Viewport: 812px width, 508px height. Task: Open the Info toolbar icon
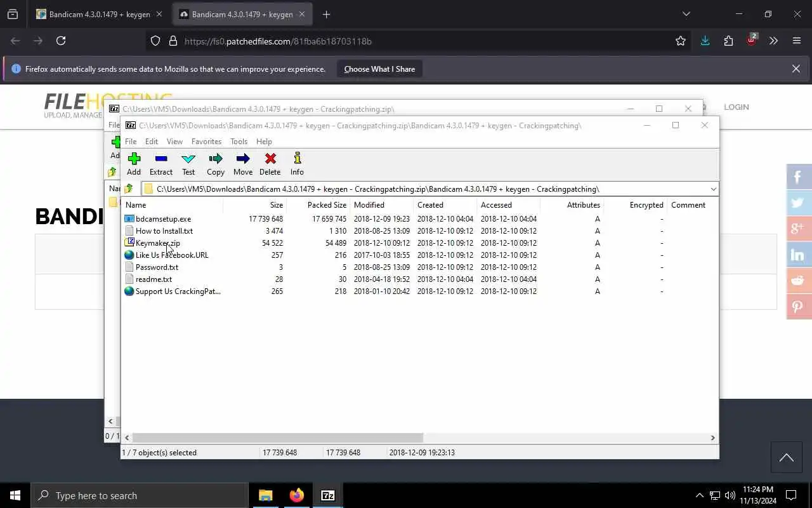pyautogui.click(x=297, y=159)
